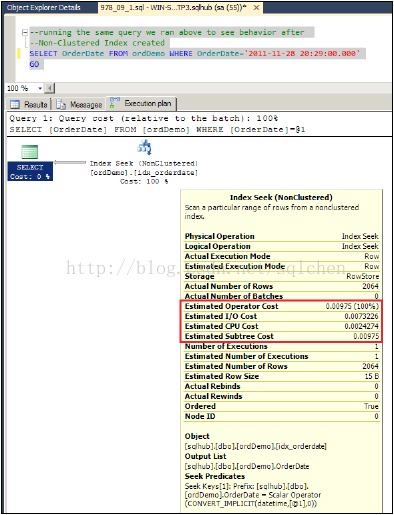The height and width of the screenshot is (515, 394).
Task: Click the Query 1 cost header text
Action: pyautogui.click(x=144, y=119)
